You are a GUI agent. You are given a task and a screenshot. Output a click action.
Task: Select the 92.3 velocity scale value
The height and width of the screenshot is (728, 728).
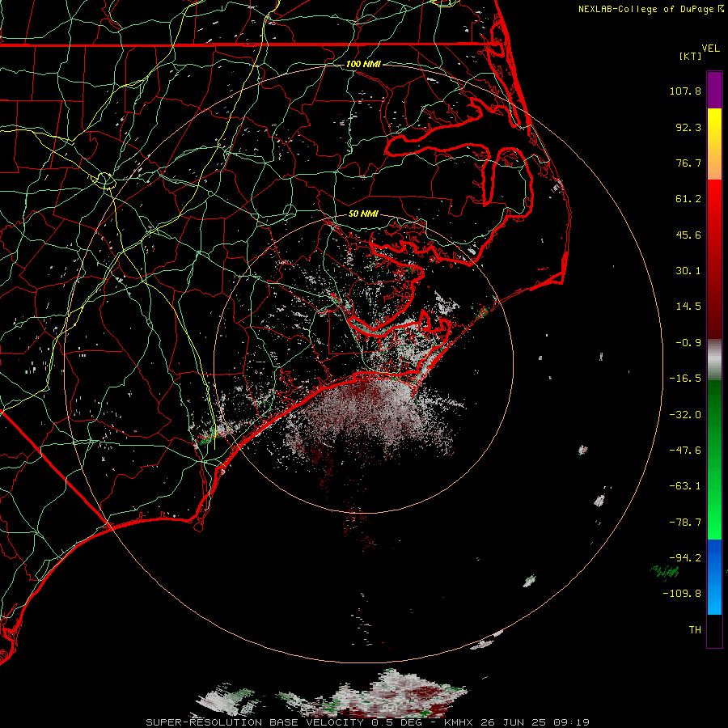coord(688,127)
